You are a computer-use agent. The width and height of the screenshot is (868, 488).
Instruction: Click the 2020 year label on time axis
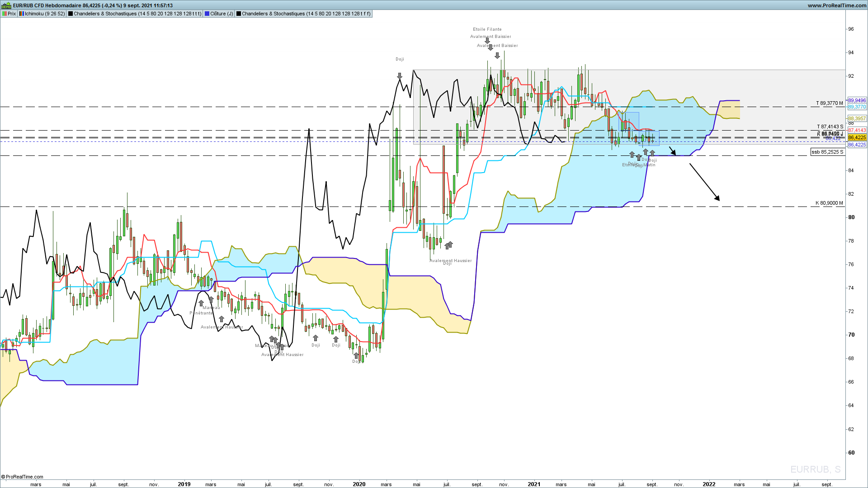click(359, 484)
